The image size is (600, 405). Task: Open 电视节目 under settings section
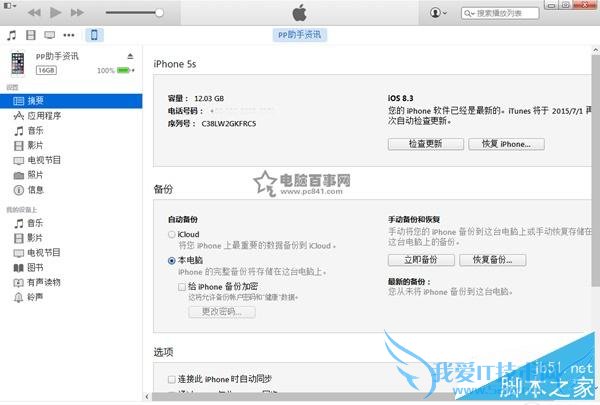[x=44, y=160]
